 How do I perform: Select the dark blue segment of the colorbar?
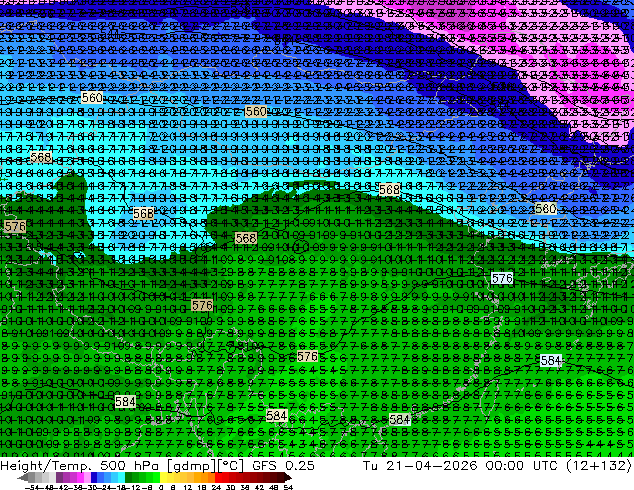point(94,477)
